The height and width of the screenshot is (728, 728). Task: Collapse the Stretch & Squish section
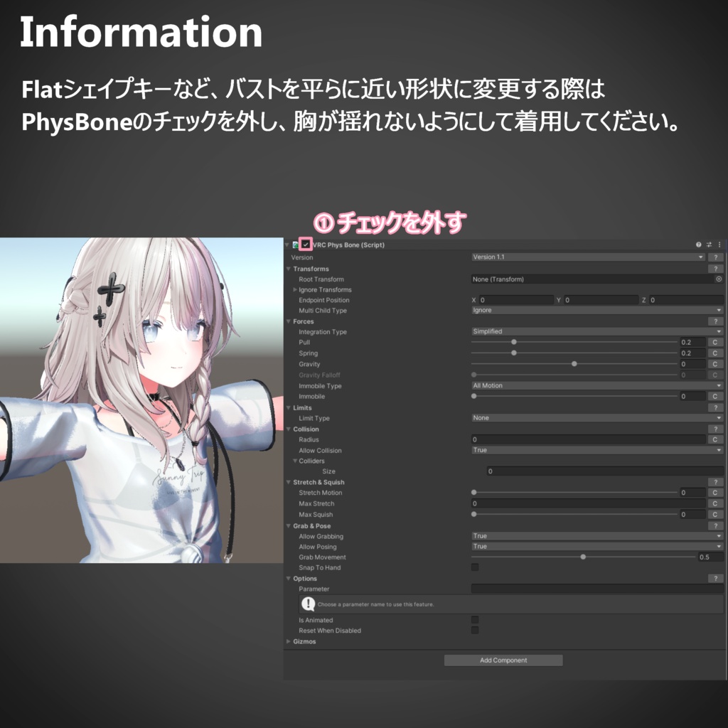tap(289, 483)
